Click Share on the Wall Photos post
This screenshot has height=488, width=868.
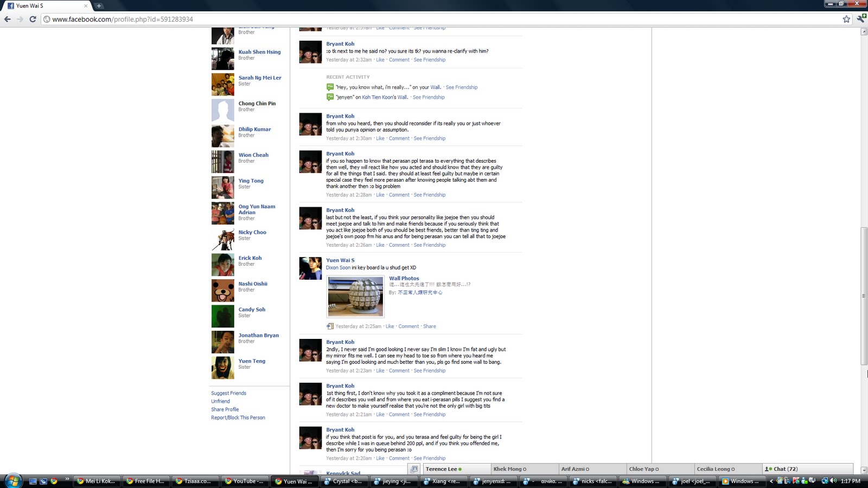[429, 326]
